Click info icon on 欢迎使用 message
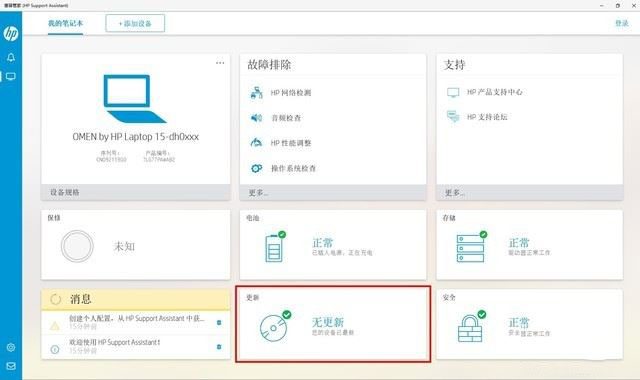The width and height of the screenshot is (640, 380). point(55,349)
